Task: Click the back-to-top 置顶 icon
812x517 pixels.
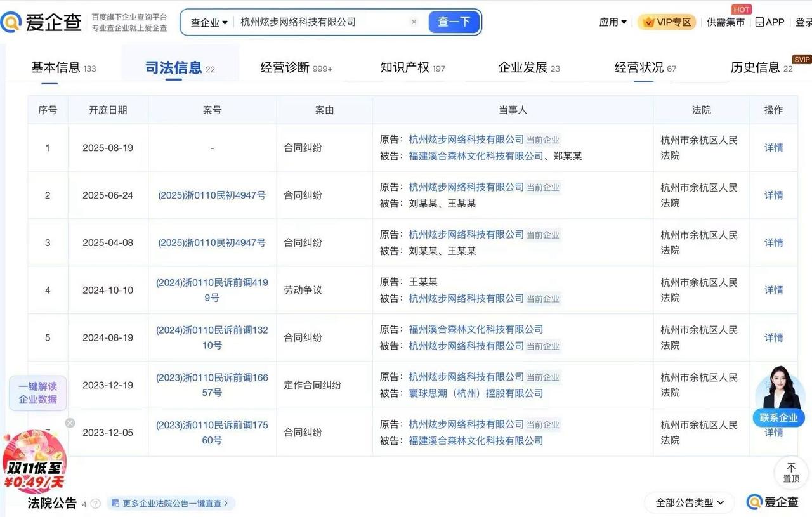Action: tap(790, 472)
